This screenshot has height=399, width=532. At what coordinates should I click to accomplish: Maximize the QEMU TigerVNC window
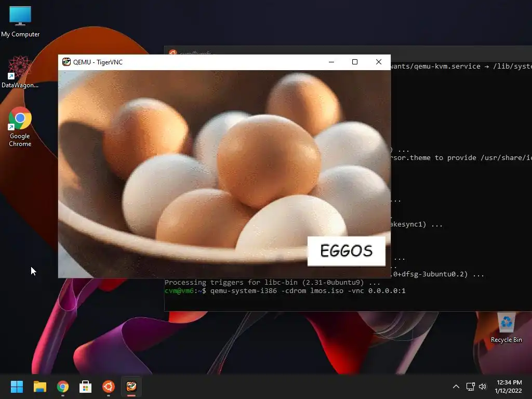[355, 62]
